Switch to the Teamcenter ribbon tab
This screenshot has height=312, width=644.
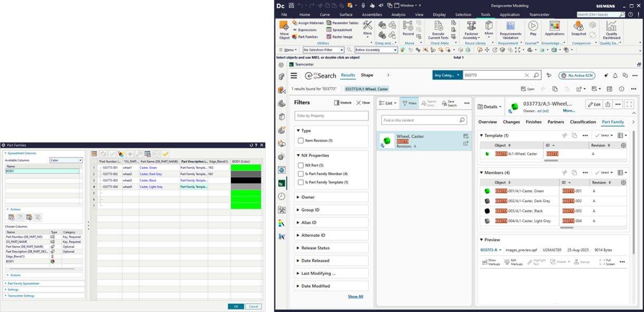[540, 15]
